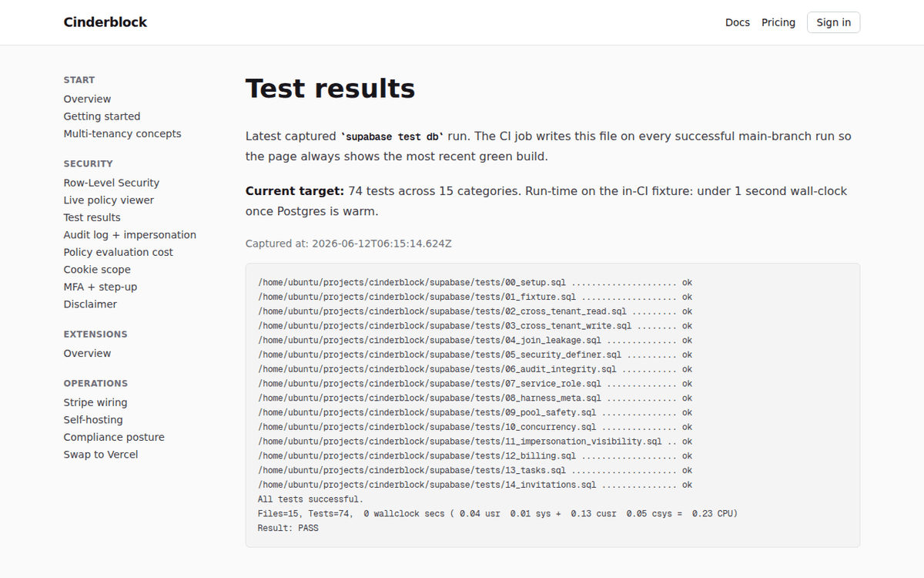Screen dimensions: 924x578
Task: Click the 14_invitations.sql output line
Action: point(475,485)
